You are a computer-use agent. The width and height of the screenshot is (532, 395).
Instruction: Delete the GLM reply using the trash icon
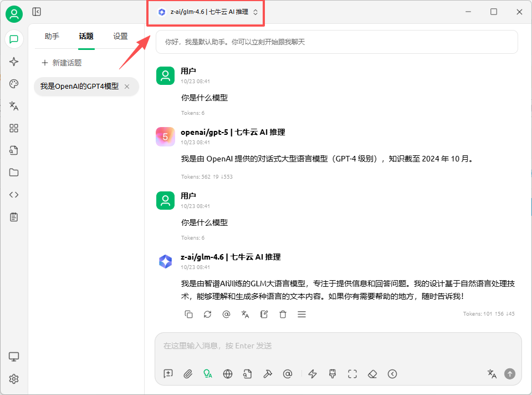[x=283, y=315]
